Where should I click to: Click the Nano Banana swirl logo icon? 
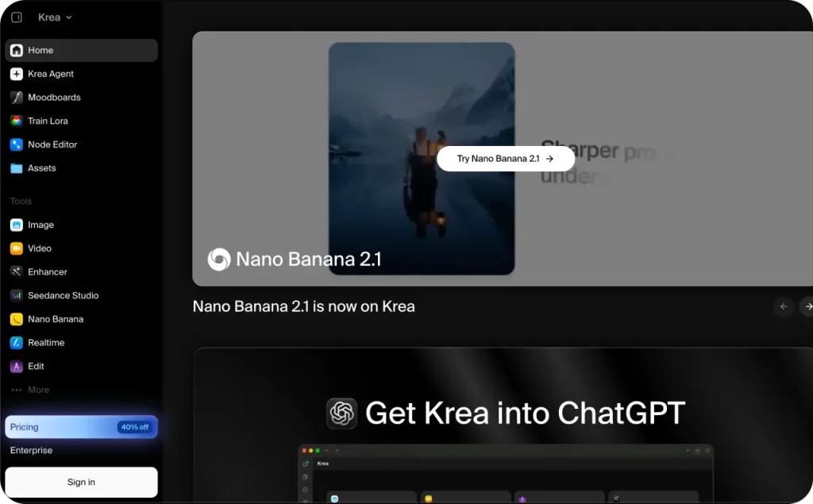219,260
